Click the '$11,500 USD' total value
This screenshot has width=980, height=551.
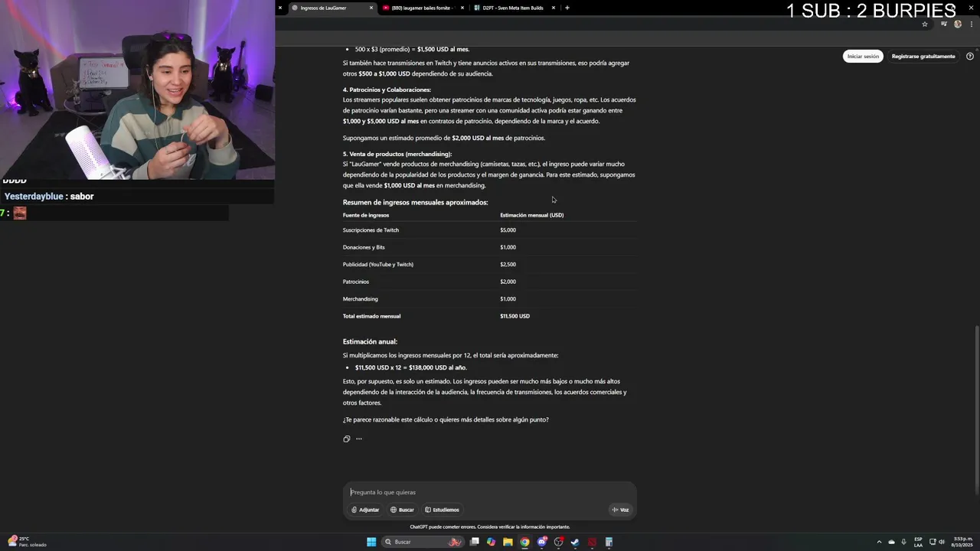click(514, 316)
